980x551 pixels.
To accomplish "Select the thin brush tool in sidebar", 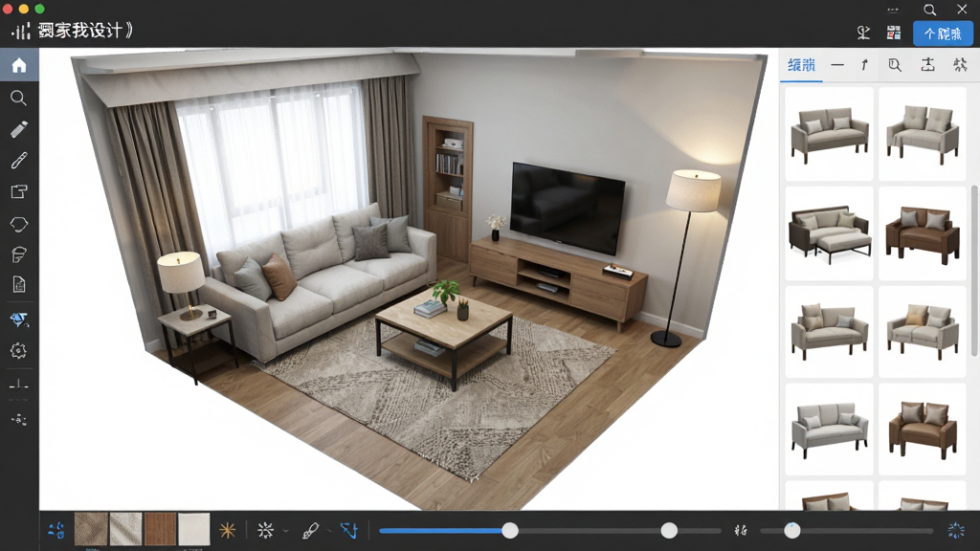I will pyautogui.click(x=19, y=161).
